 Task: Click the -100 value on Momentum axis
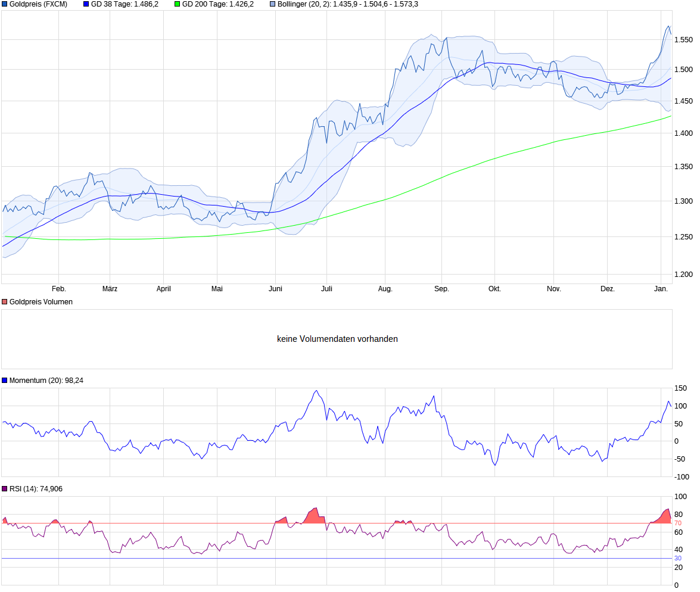point(682,477)
